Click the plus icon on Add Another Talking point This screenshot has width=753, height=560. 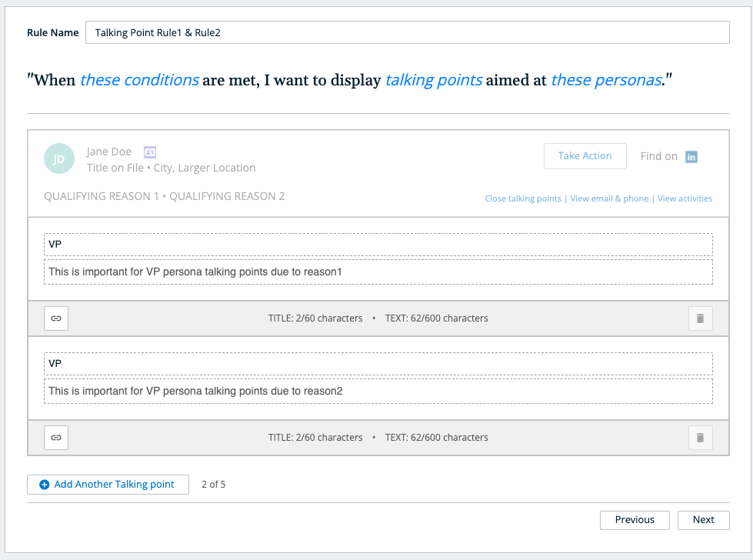(44, 485)
